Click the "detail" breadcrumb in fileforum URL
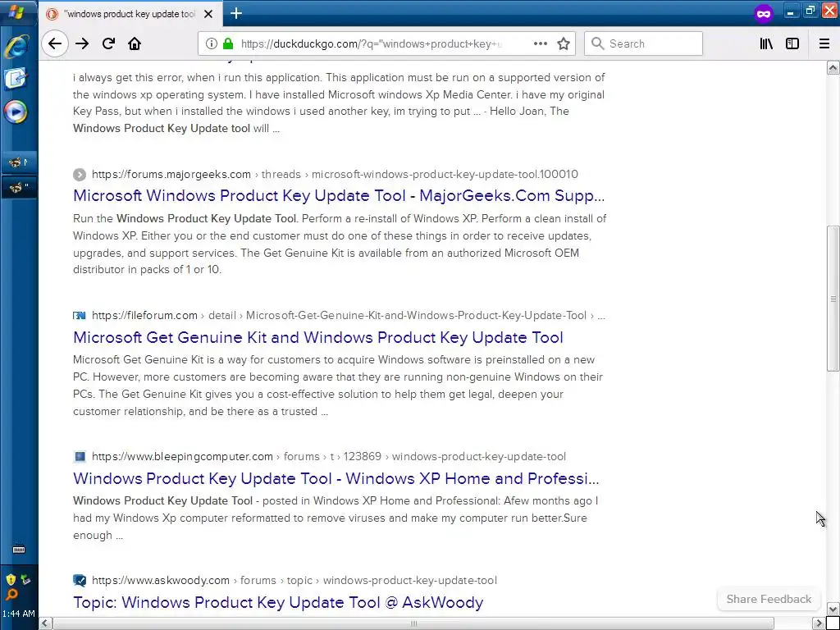The height and width of the screenshot is (630, 840). point(221,316)
